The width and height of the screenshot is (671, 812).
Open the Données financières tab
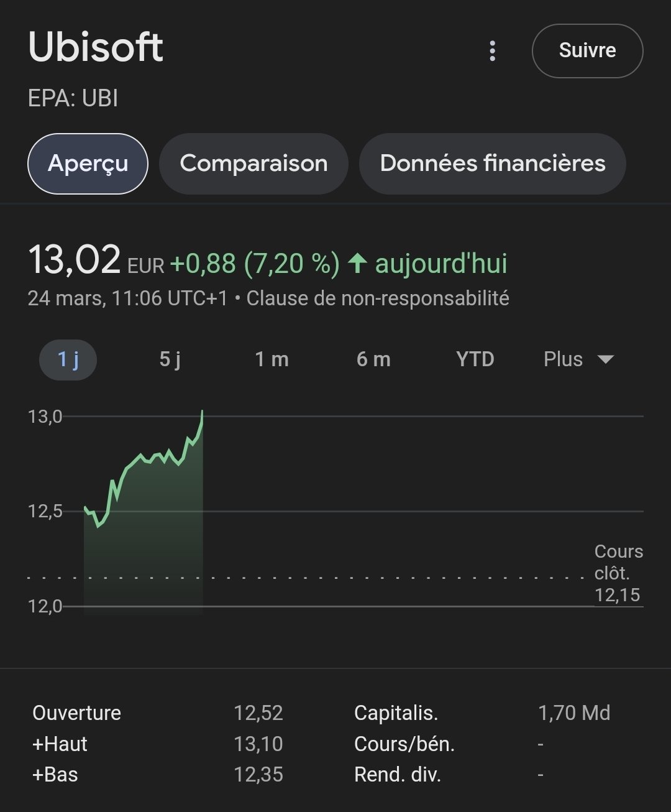point(493,164)
